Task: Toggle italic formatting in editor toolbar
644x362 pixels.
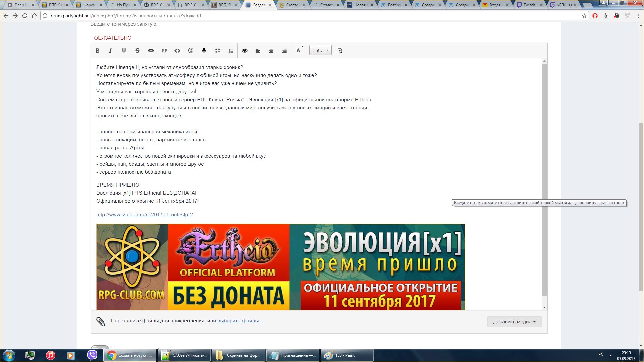Action: tap(110, 51)
